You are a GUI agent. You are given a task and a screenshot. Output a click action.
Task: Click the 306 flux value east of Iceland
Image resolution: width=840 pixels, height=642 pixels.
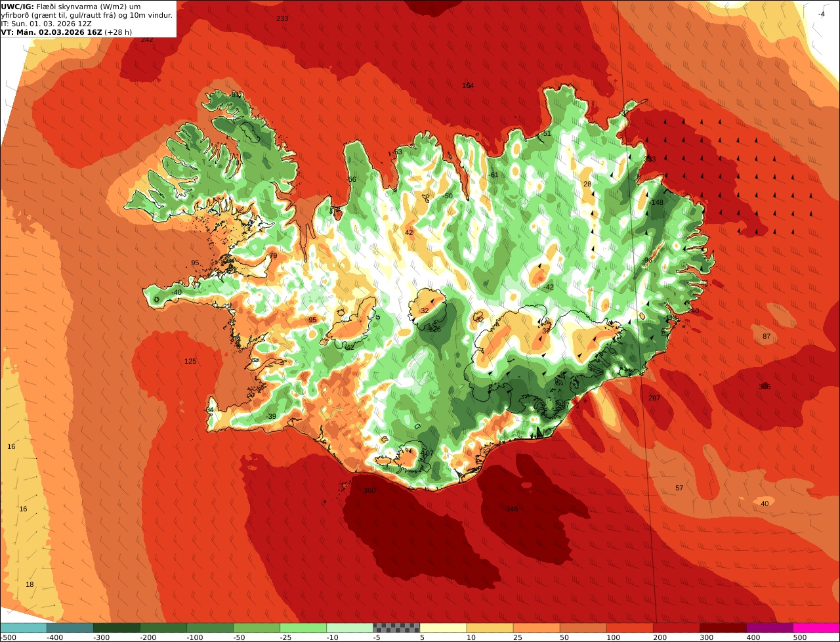(x=765, y=387)
